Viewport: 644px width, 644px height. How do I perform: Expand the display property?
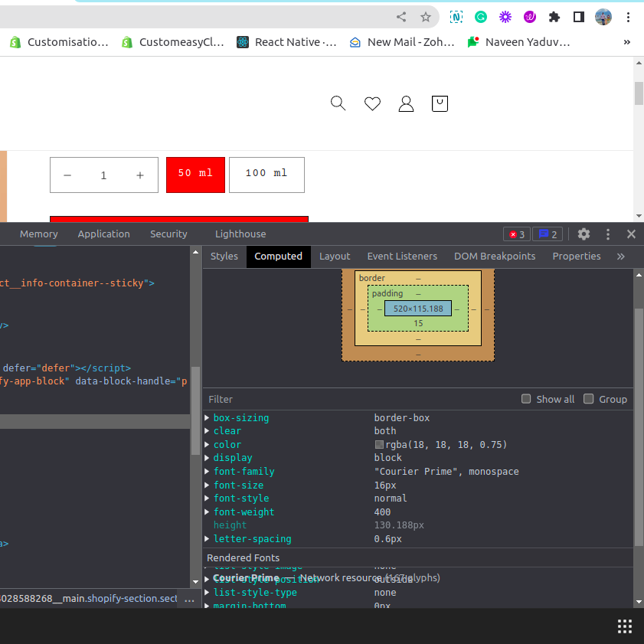point(207,457)
